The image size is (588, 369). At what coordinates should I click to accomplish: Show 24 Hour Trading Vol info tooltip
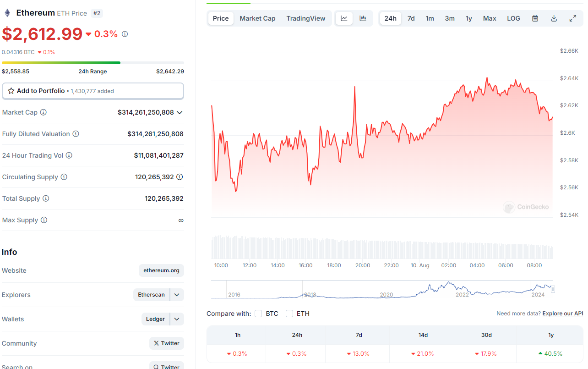click(x=69, y=155)
